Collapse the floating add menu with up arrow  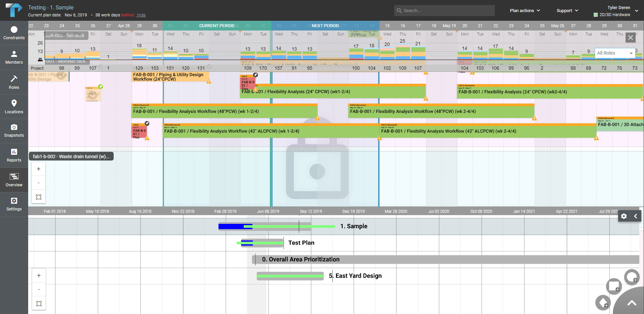(x=632, y=303)
